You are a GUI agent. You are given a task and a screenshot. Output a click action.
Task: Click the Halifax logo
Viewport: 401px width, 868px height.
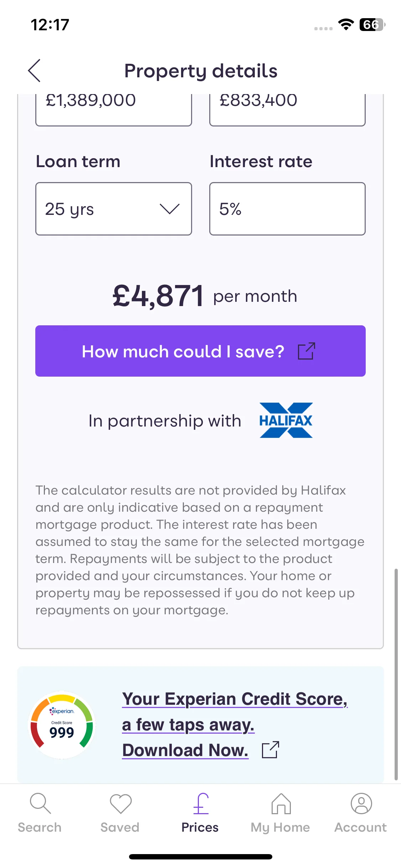pos(286,420)
